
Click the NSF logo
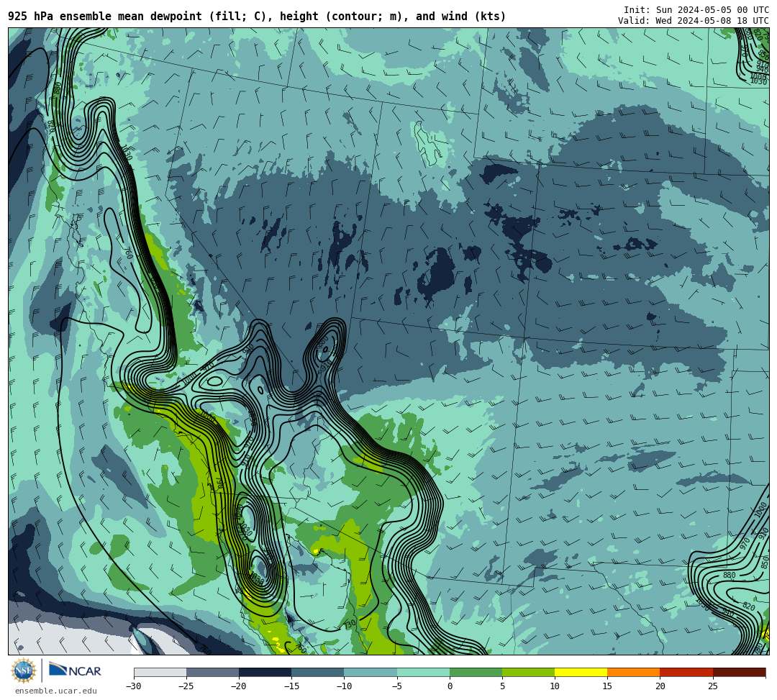tap(24, 671)
